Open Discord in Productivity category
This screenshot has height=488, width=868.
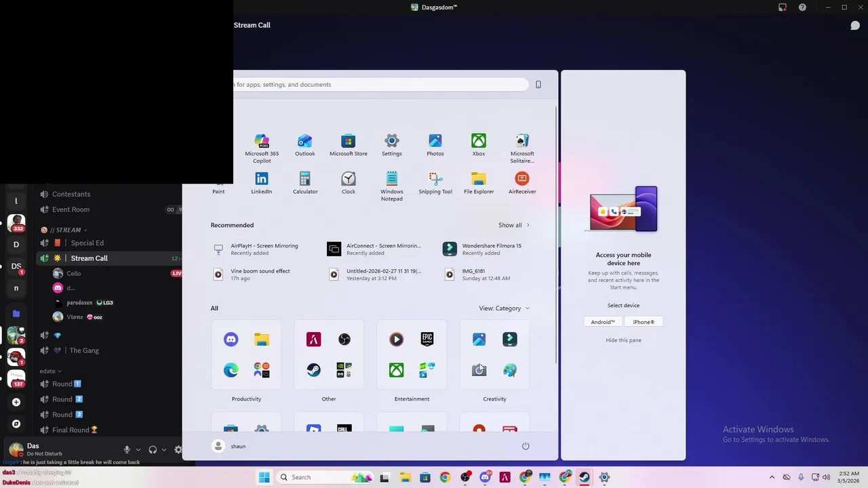coord(231,339)
